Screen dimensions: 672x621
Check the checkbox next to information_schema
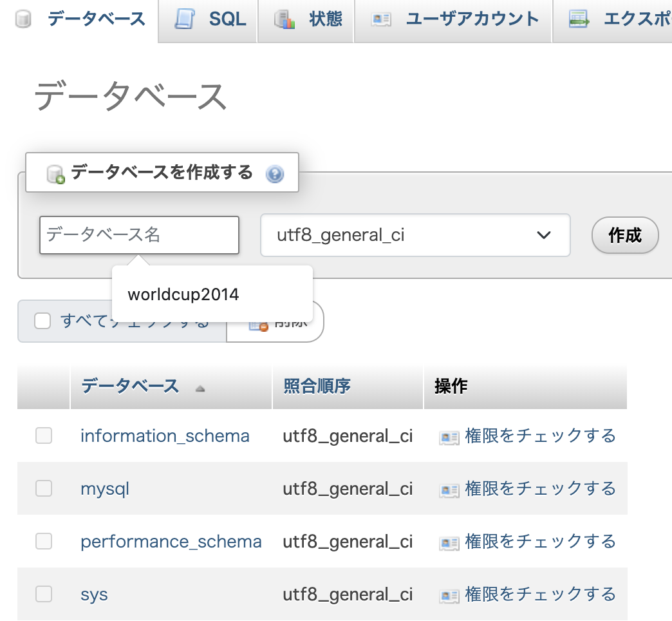click(43, 435)
